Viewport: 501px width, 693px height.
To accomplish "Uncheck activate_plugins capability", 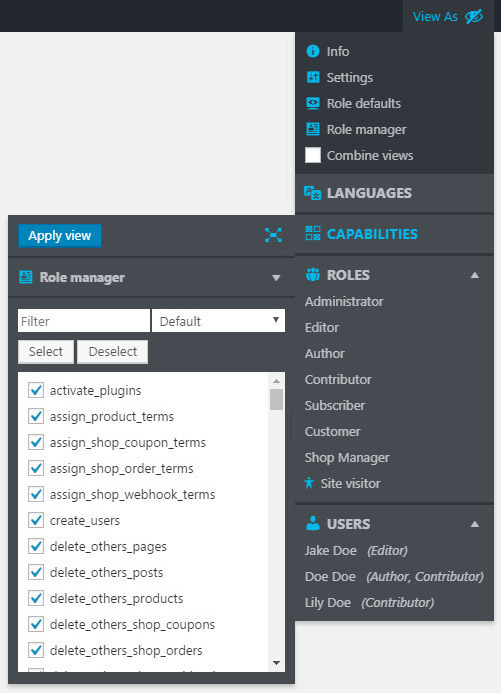I will (36, 390).
